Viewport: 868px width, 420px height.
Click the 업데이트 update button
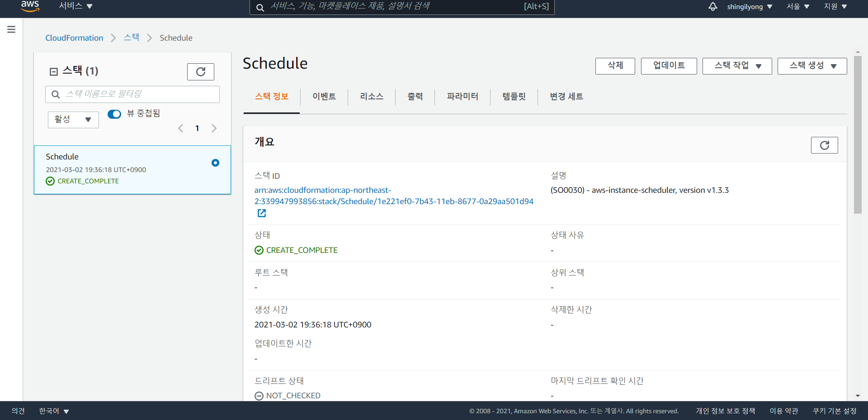click(x=669, y=66)
